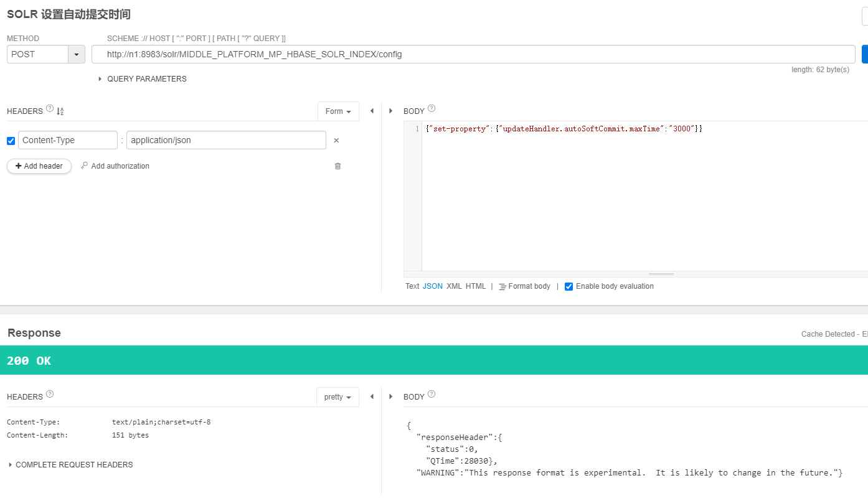This screenshot has width=868, height=501.
Task: Edit the request URL field
Action: [x=473, y=54]
